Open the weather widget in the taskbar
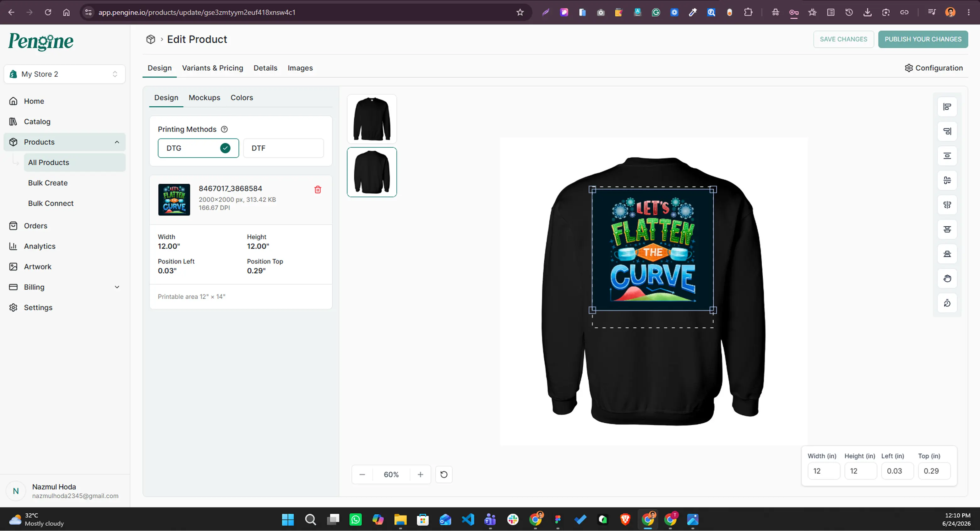The image size is (980, 531). [x=36, y=520]
